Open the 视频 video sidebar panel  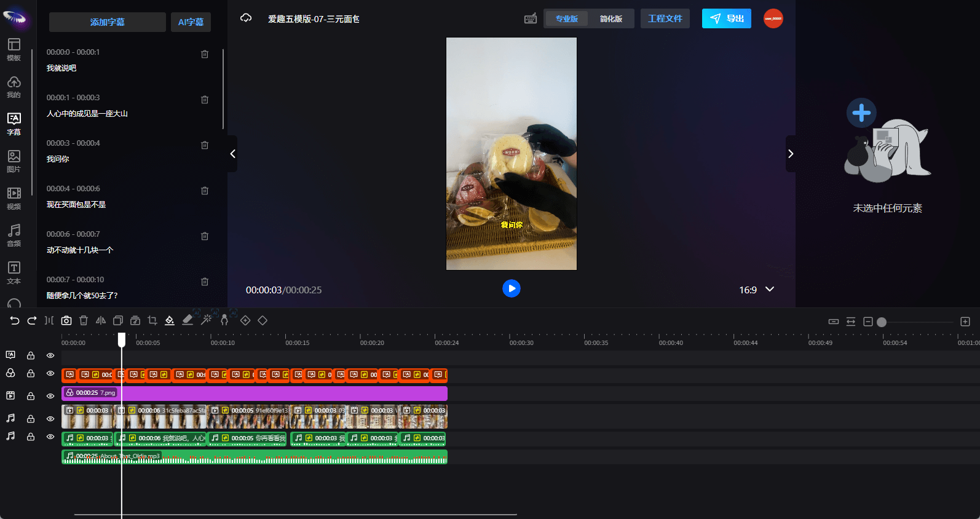click(14, 198)
